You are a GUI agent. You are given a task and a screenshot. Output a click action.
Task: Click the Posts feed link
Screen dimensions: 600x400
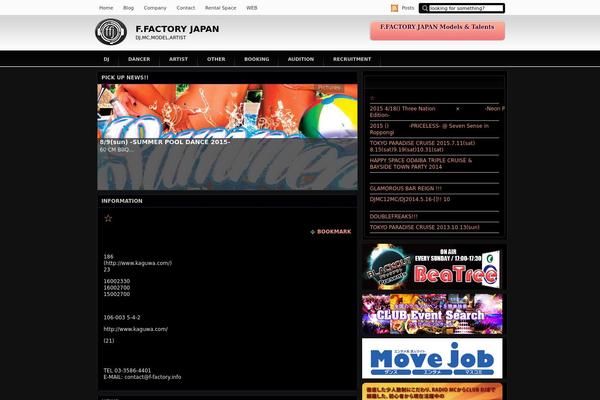[408, 8]
